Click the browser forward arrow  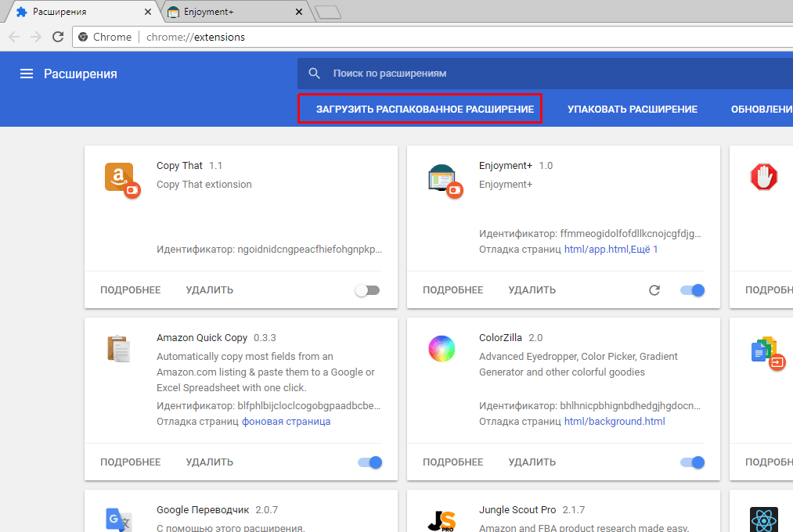(x=35, y=37)
